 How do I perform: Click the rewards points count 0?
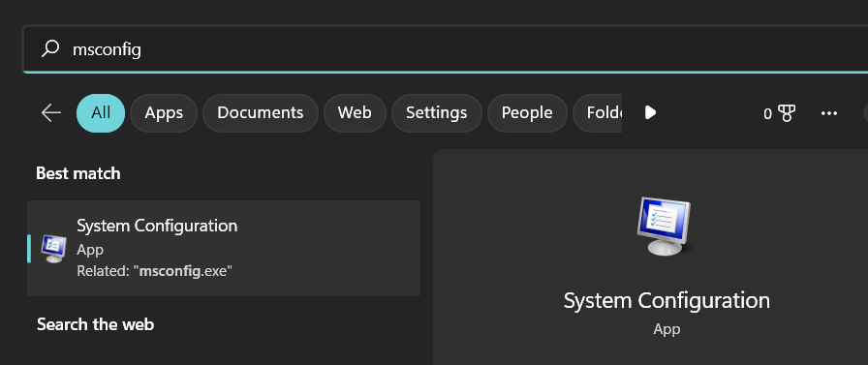(768, 114)
